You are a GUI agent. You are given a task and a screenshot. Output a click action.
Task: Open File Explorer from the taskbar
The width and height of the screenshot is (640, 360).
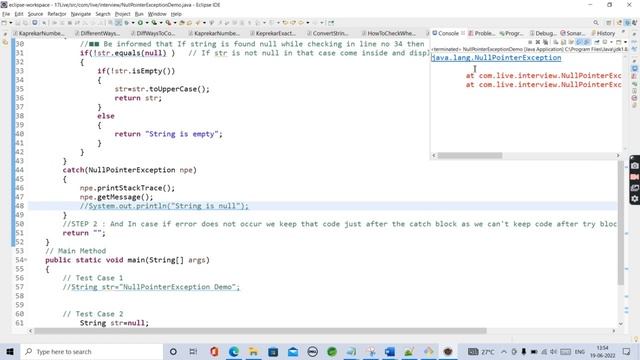(253, 351)
